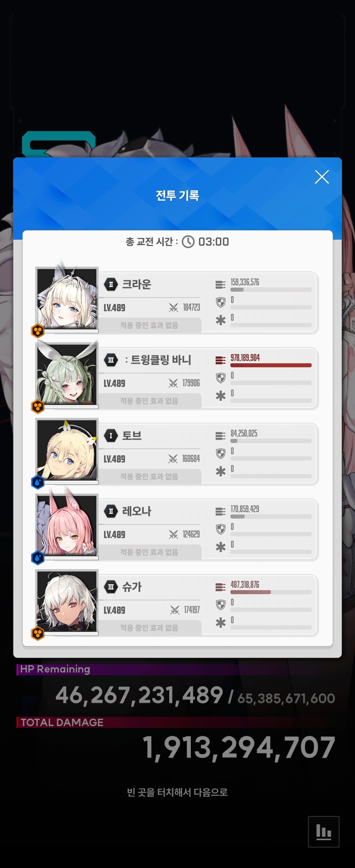
Task: Select 레오나 character portrait
Action: tap(67, 525)
